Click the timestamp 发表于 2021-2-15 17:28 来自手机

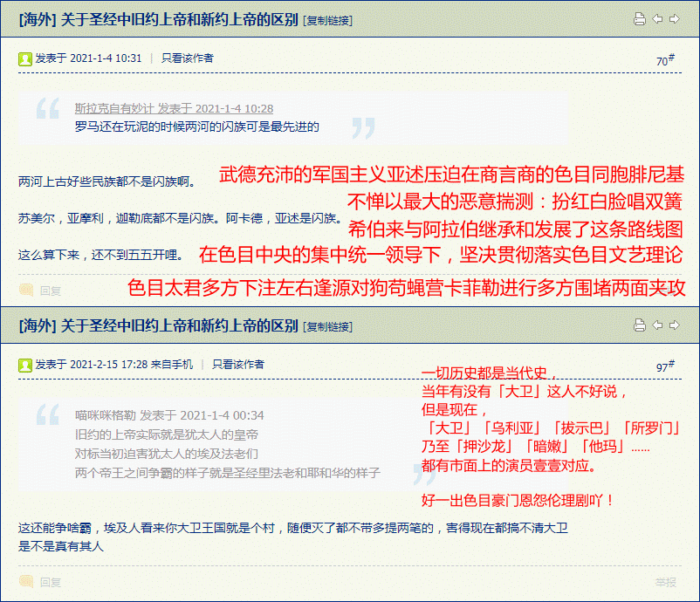113,364
